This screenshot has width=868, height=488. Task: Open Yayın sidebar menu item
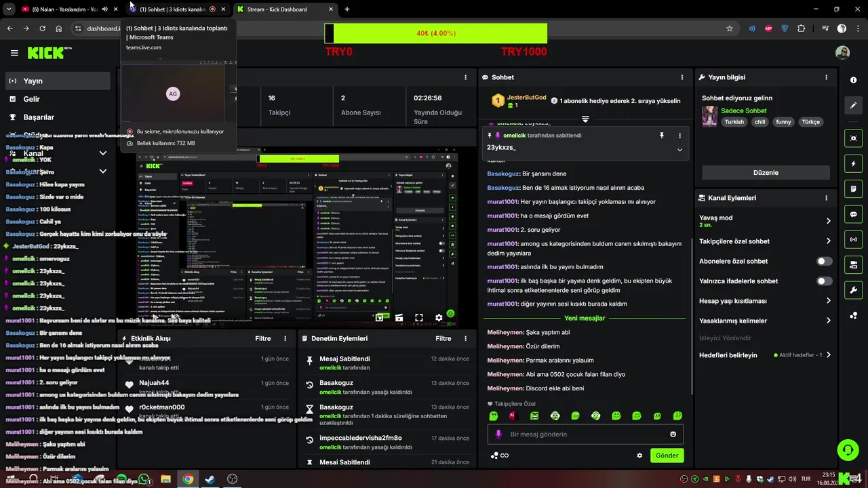click(58, 81)
